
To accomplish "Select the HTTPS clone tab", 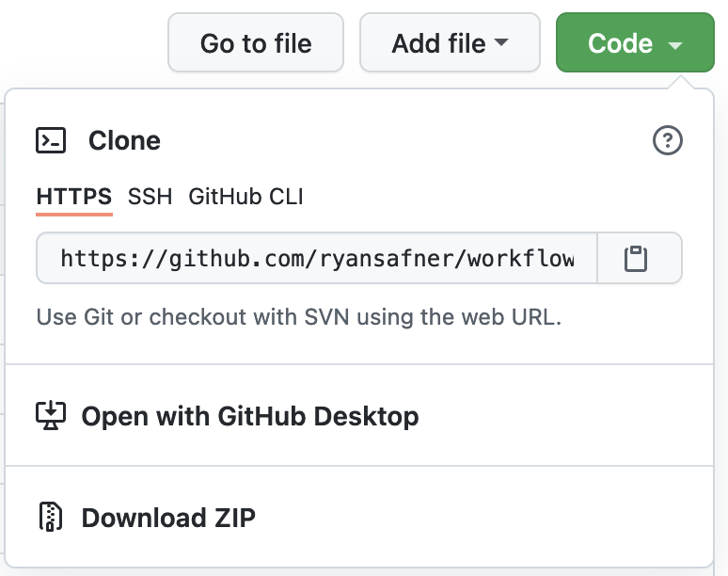I will click(74, 197).
